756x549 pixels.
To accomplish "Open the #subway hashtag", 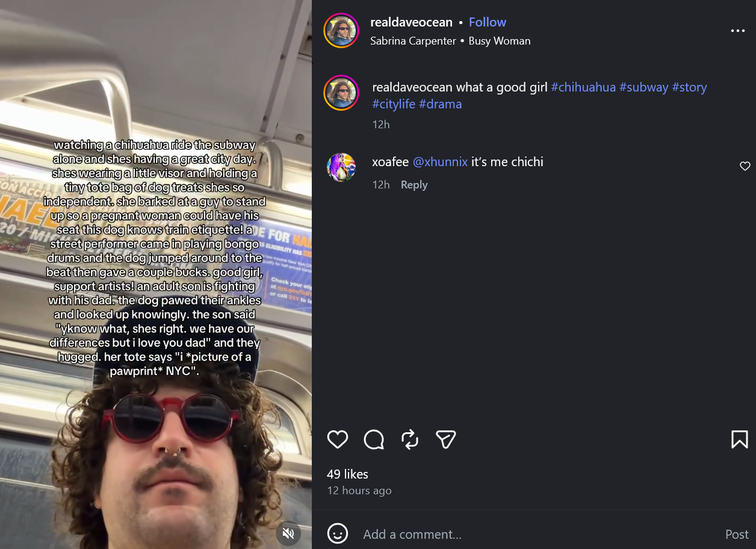I will (644, 87).
